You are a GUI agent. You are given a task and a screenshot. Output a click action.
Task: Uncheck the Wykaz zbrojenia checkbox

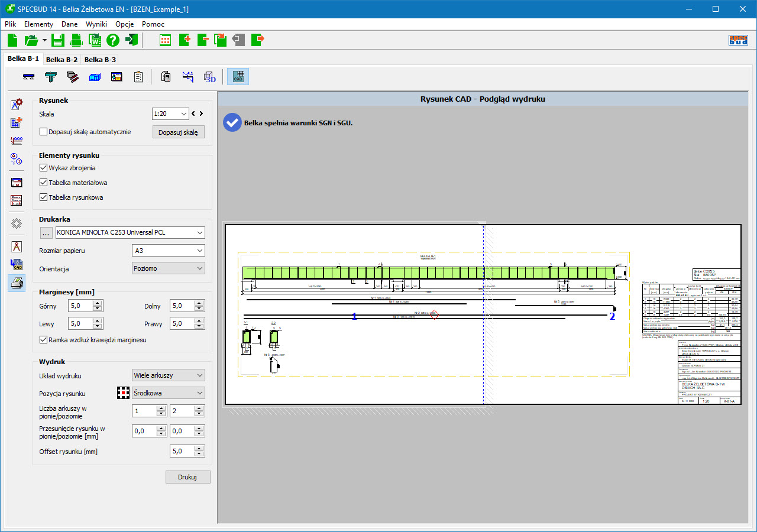click(x=44, y=168)
